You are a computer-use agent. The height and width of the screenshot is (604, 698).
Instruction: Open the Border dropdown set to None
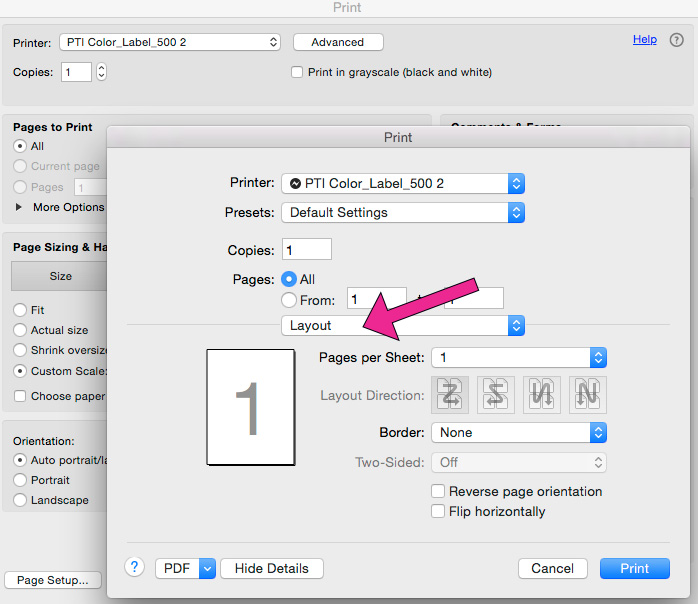pos(519,432)
